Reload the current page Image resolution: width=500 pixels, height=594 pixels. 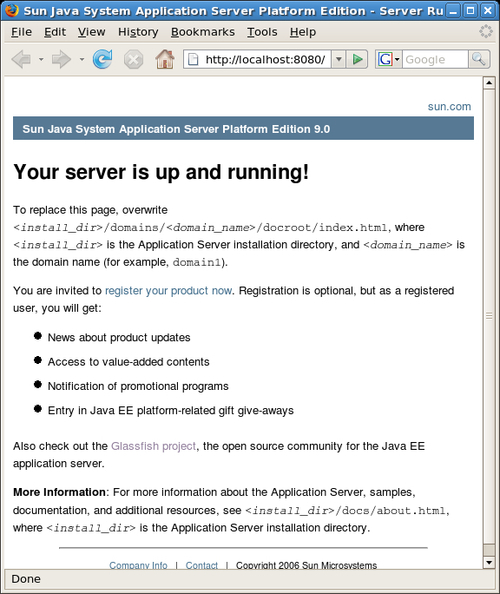point(102,59)
